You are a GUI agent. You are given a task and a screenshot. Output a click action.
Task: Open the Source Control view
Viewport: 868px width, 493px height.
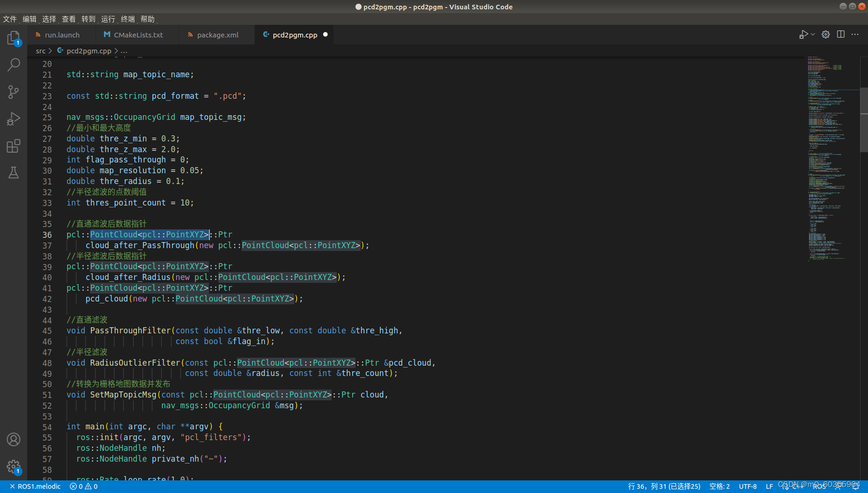14,92
